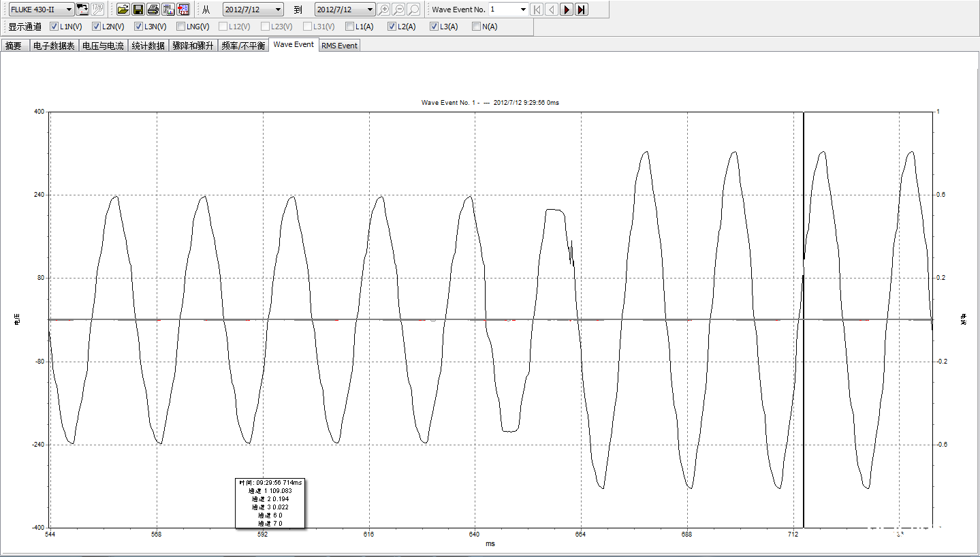Click the greyed instrument settings icon

98,10
